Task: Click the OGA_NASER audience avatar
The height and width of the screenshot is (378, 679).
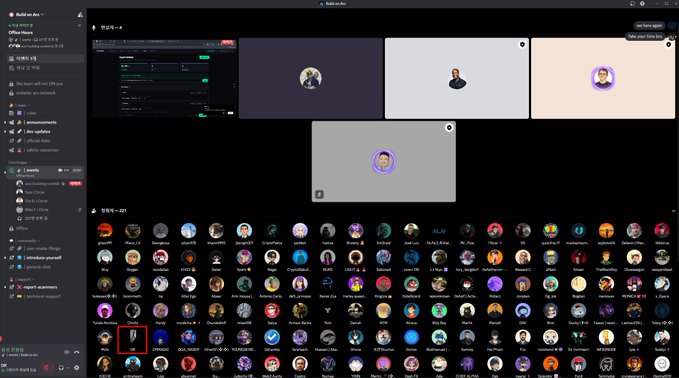Action: [188, 337]
